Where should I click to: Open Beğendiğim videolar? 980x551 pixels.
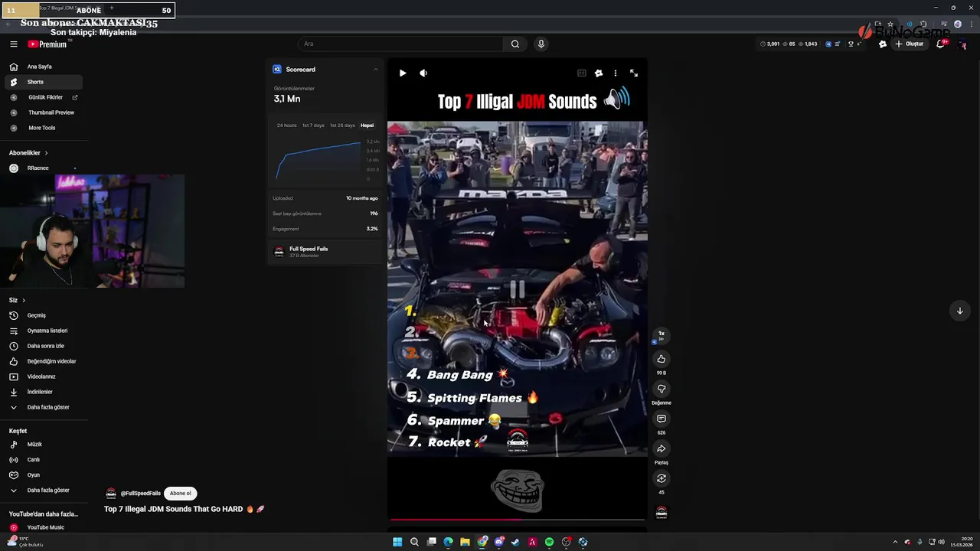pyautogui.click(x=42, y=361)
